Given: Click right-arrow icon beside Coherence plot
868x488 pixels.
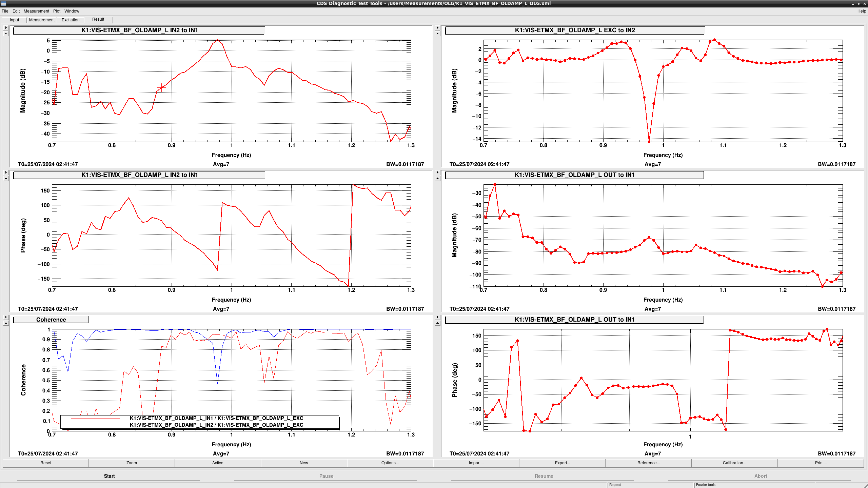Looking at the screenshot, I should coord(6,317).
